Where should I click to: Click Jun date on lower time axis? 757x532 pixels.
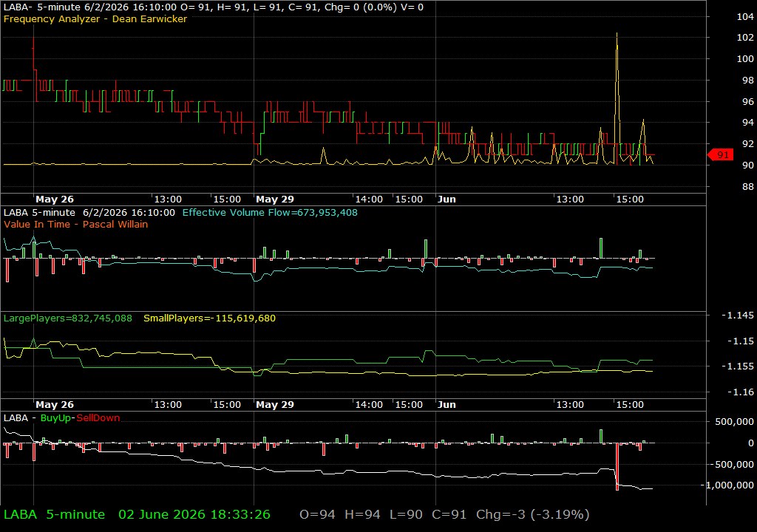pyautogui.click(x=447, y=405)
